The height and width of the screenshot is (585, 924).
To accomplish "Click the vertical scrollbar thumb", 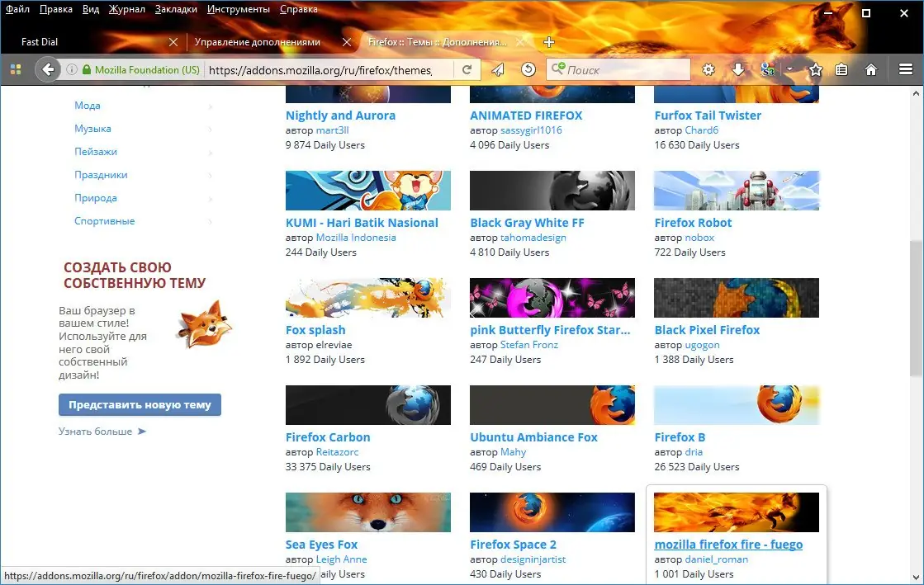I will (x=916, y=309).
